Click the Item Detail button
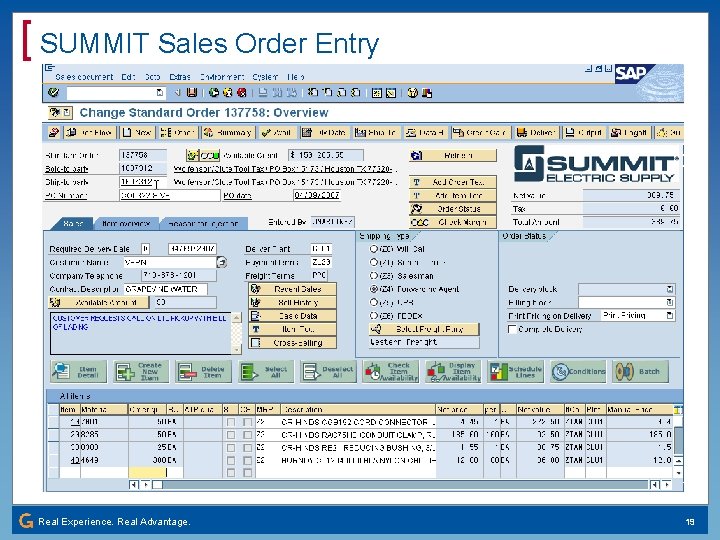720x540 pixels. click(x=79, y=371)
